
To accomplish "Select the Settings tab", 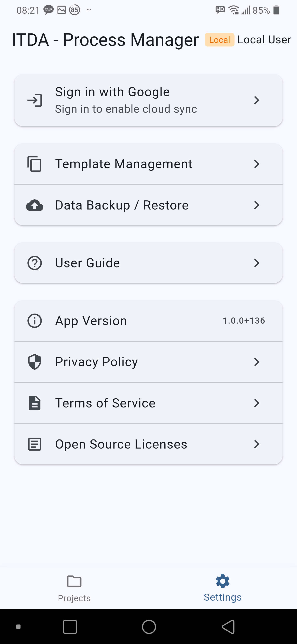I will click(x=223, y=588).
